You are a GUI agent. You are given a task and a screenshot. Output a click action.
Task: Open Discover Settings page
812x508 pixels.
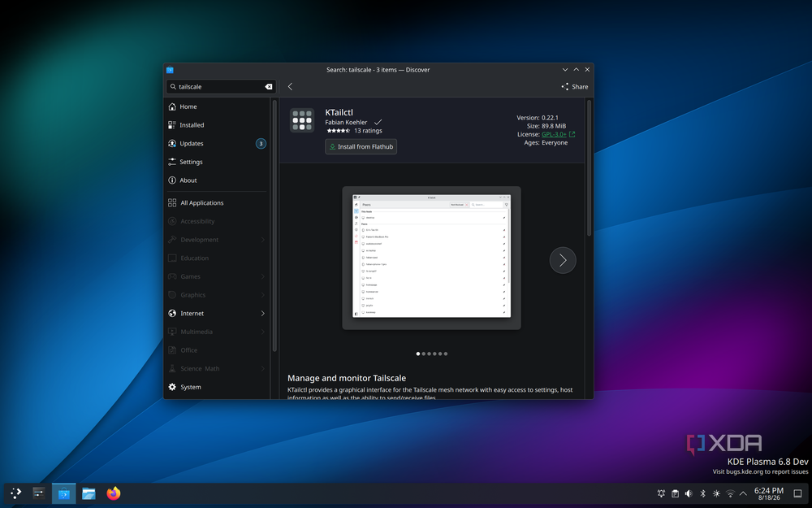pyautogui.click(x=218, y=162)
